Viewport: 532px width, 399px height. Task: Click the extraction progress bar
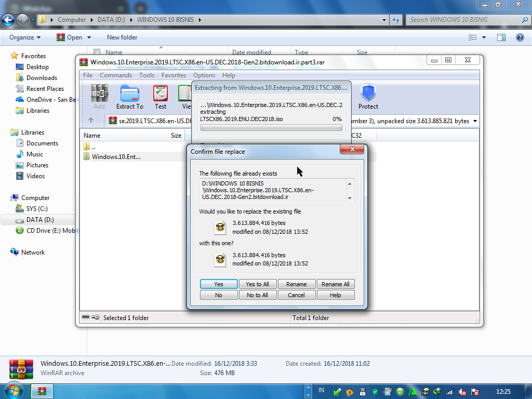click(x=271, y=128)
